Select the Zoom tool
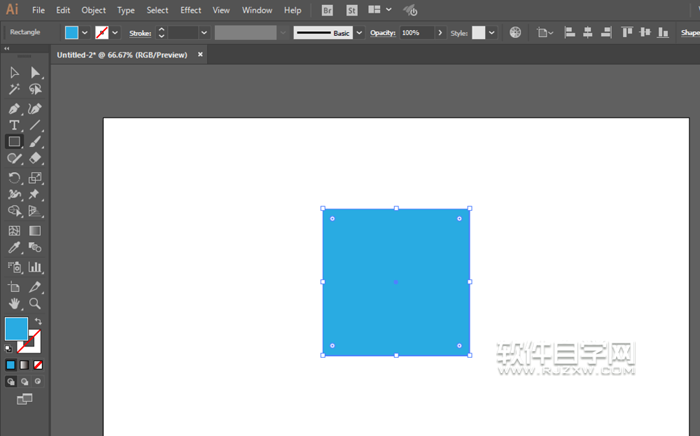 click(x=35, y=302)
